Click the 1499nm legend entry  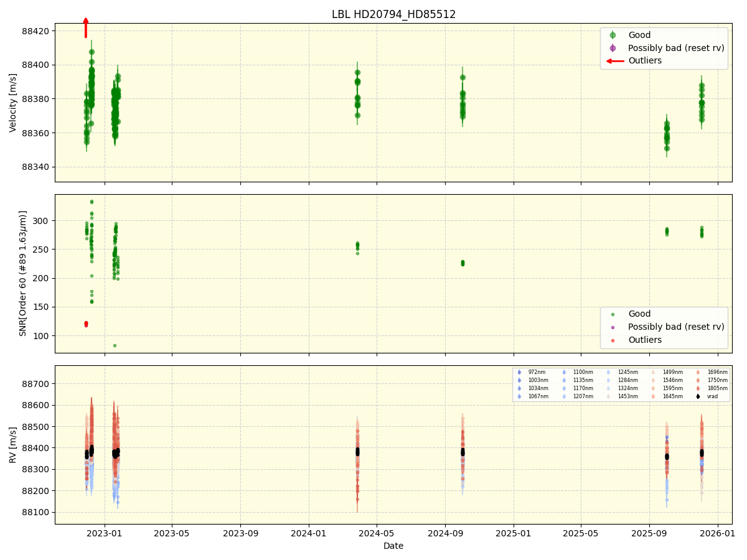(667, 372)
